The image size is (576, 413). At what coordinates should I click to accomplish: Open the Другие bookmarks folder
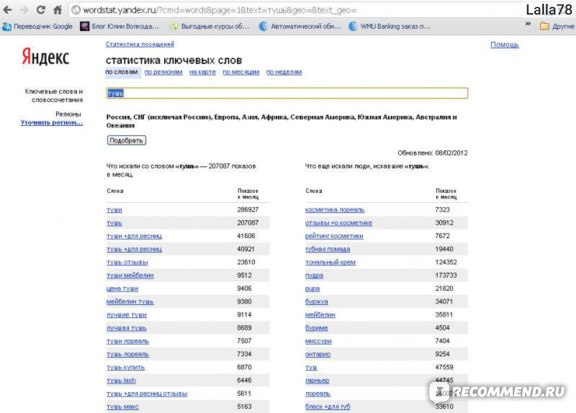[557, 26]
